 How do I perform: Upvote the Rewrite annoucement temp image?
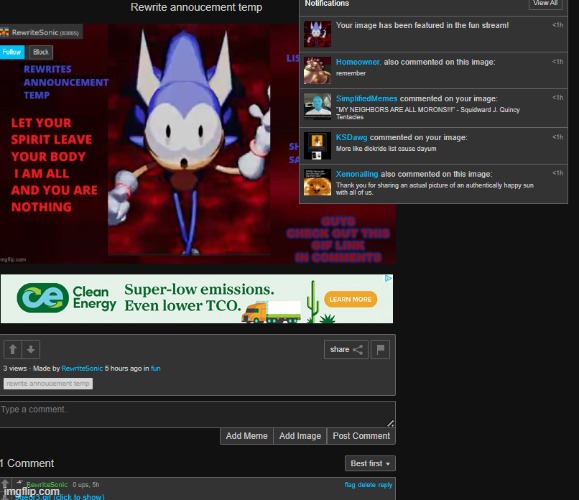13,349
